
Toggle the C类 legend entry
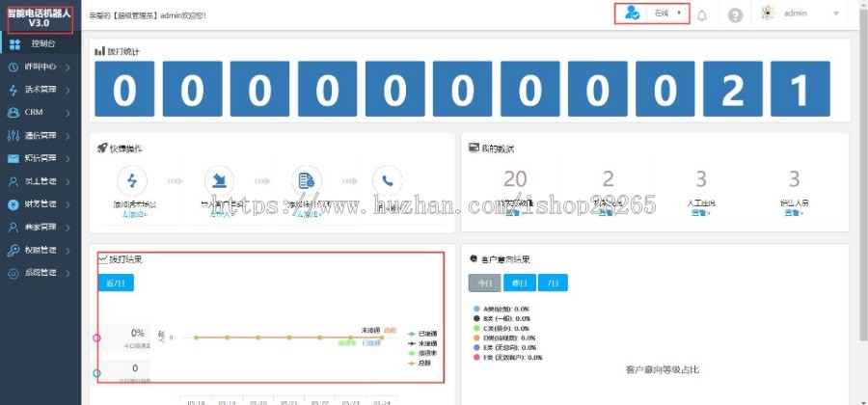click(502, 328)
